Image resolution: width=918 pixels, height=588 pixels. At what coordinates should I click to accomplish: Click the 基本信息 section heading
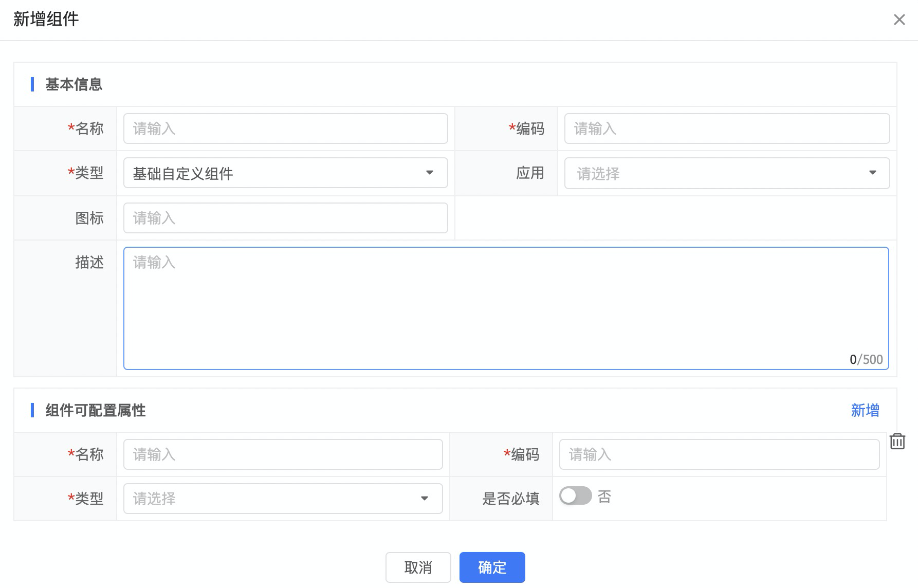(x=74, y=84)
